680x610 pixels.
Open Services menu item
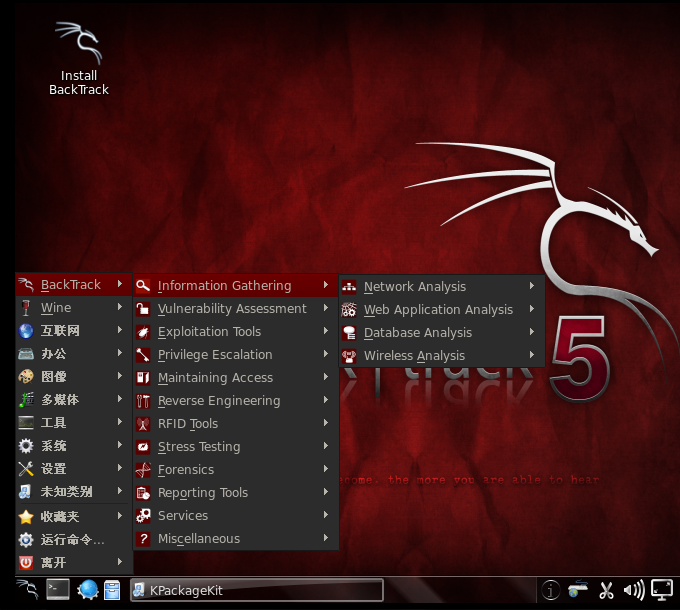point(235,515)
